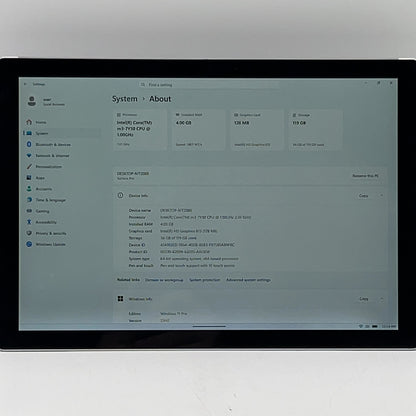The image size is (416, 416).
Task: Select the System category in sidebar
Action: point(62,133)
